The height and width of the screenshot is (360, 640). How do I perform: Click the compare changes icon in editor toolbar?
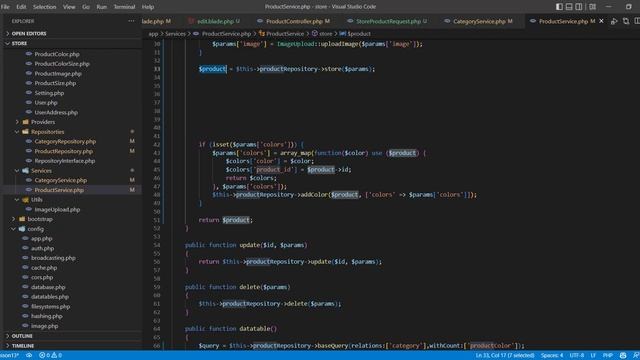tap(626, 21)
